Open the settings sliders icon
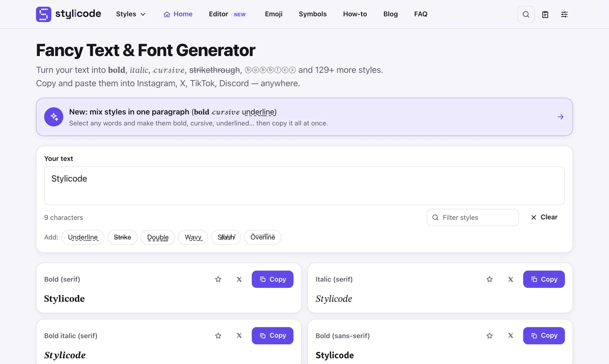Image resolution: width=609 pixels, height=364 pixels. pyautogui.click(x=564, y=14)
